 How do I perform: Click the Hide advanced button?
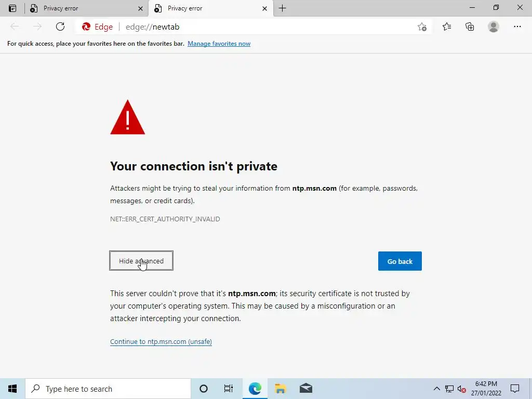(x=141, y=261)
